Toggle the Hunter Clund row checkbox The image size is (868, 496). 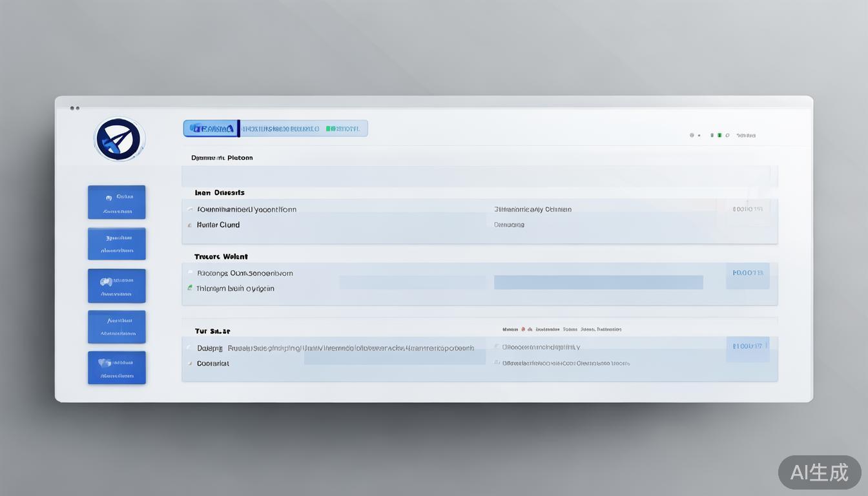tap(190, 225)
